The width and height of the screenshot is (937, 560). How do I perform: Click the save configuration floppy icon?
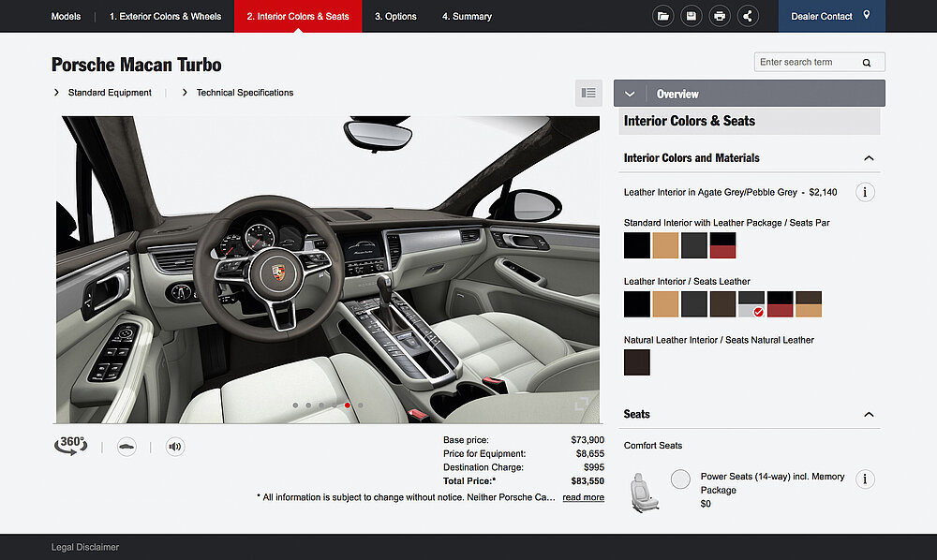coord(692,16)
